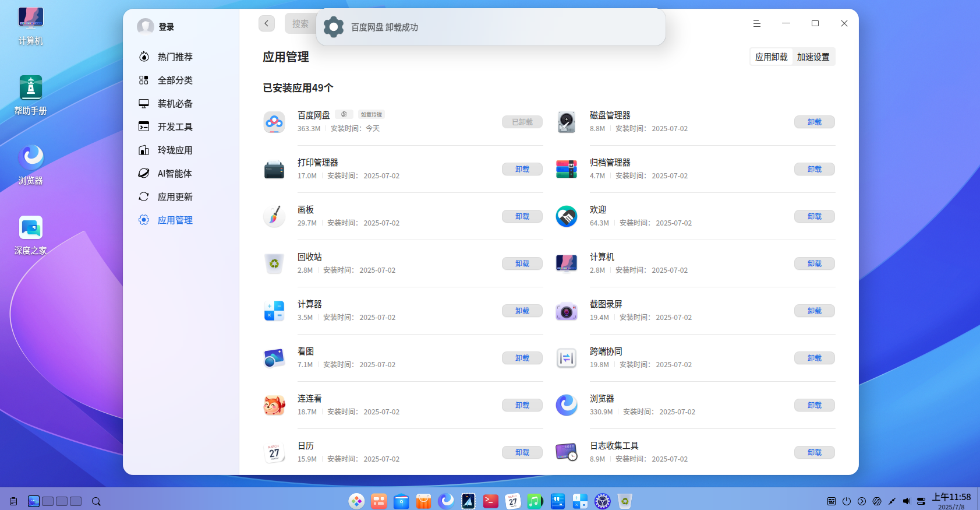Uninstall 磁盘管理器
980x510 pixels.
coord(815,122)
